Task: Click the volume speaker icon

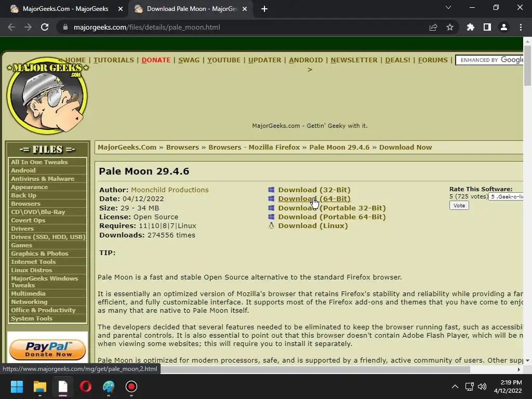Action: point(482,387)
